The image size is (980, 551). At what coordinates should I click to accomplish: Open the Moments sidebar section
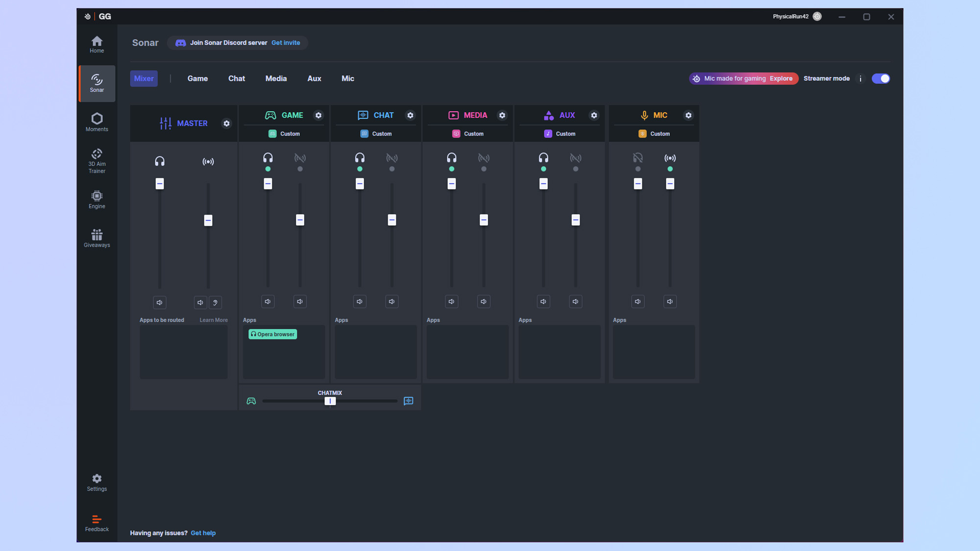[97, 122]
